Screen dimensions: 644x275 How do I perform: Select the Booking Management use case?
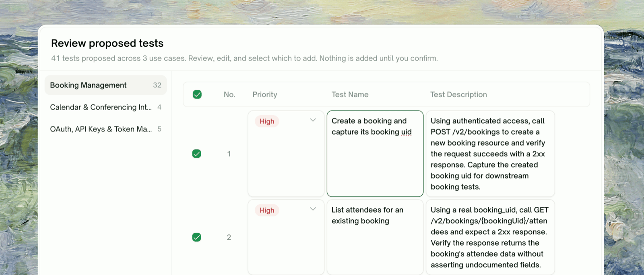[x=105, y=85]
